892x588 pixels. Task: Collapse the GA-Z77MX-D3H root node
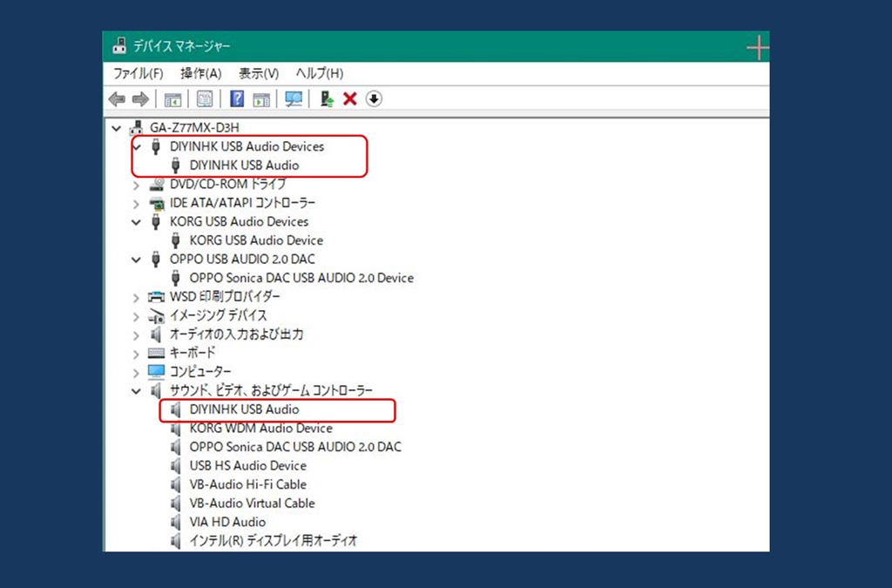(117, 128)
